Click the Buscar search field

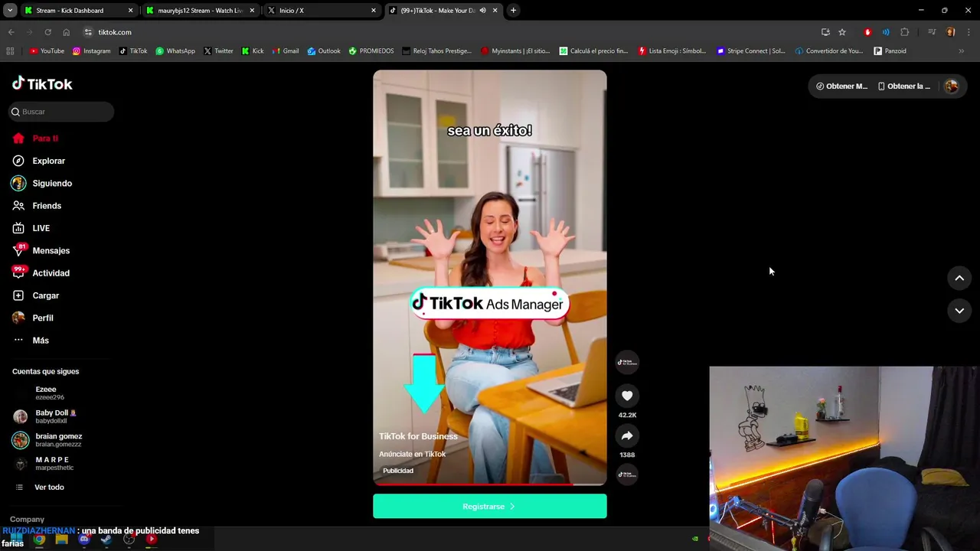pos(61,112)
